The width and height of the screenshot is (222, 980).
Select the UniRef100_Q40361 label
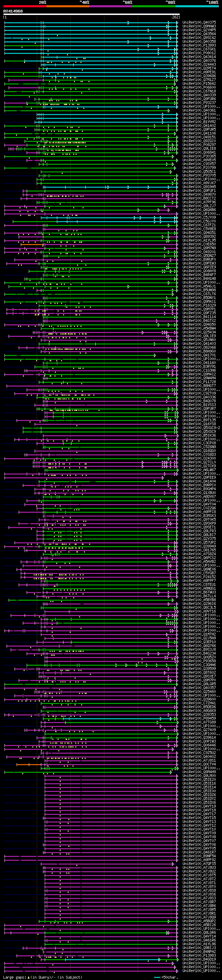(199, 110)
